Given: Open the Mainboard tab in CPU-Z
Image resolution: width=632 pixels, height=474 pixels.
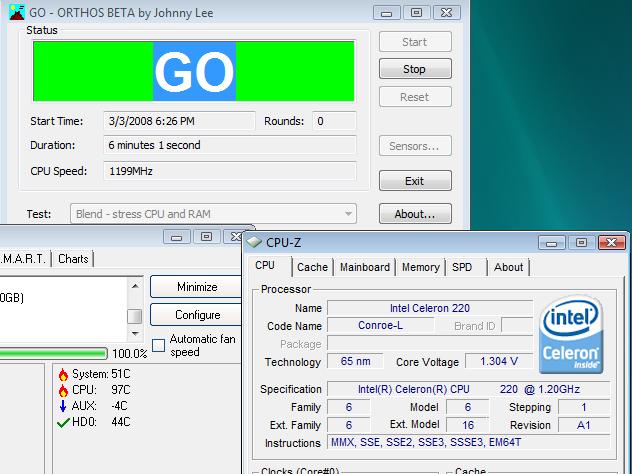Looking at the screenshot, I should point(365,267).
